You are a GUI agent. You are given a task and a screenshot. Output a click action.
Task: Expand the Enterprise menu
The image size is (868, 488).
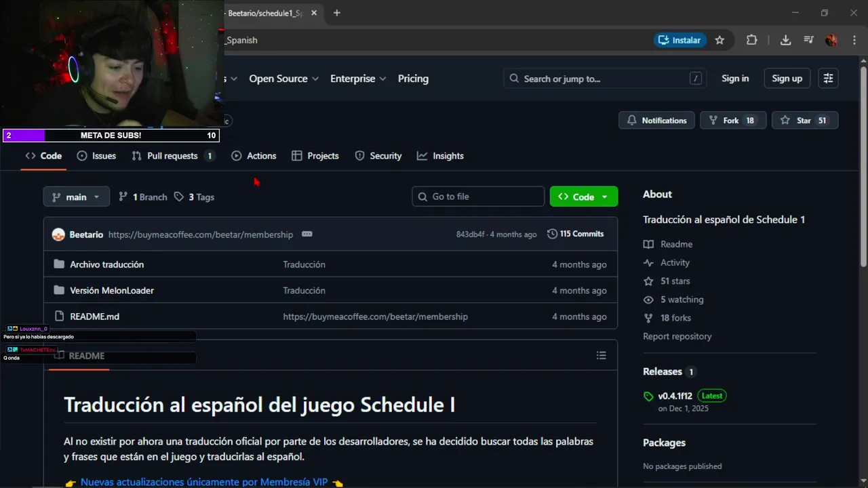[x=358, y=79]
